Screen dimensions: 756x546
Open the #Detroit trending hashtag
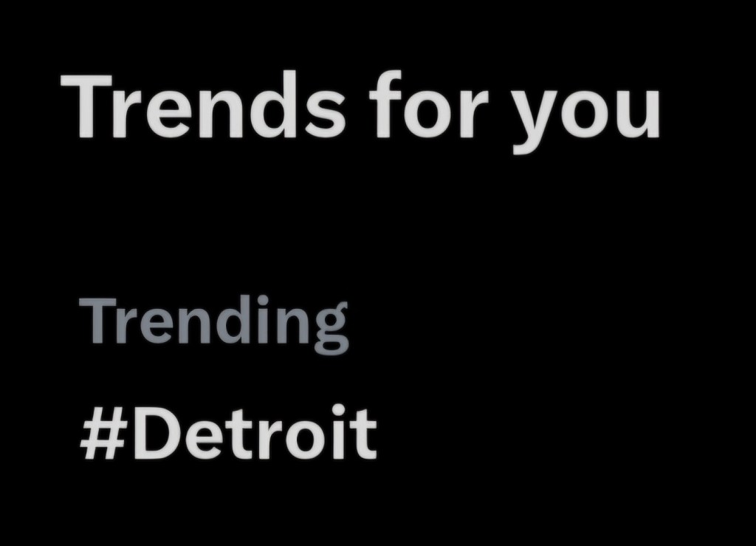(227, 433)
